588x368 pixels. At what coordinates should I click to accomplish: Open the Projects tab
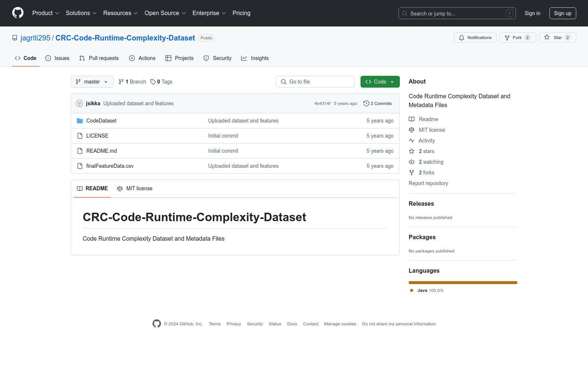point(179,58)
